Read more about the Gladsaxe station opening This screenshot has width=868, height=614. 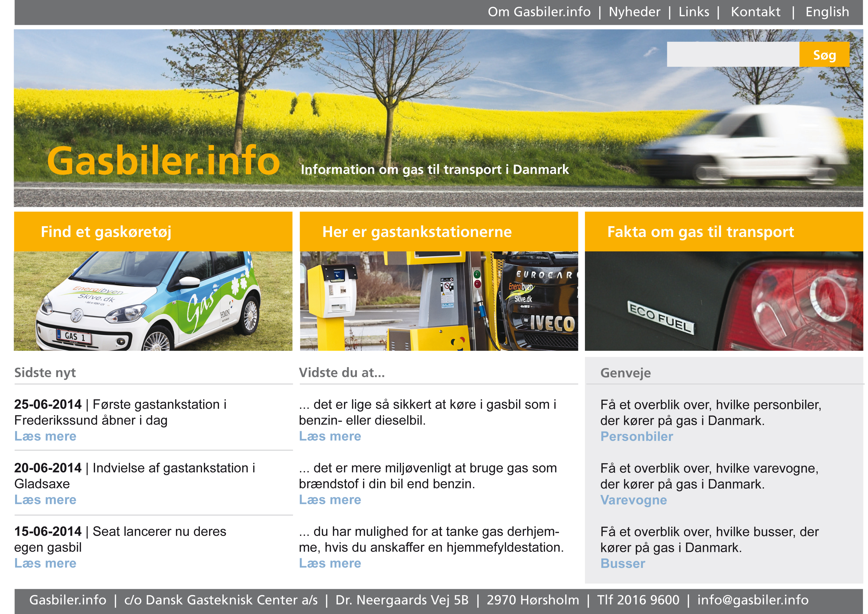(x=45, y=499)
